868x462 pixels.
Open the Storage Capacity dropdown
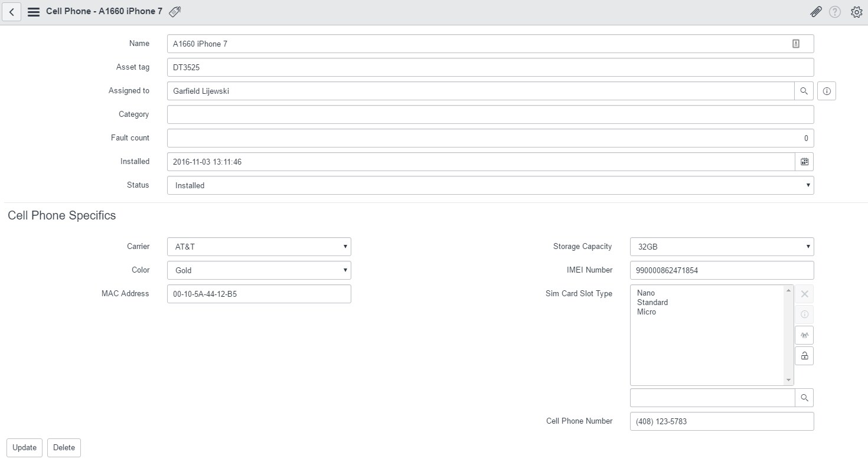coord(722,247)
